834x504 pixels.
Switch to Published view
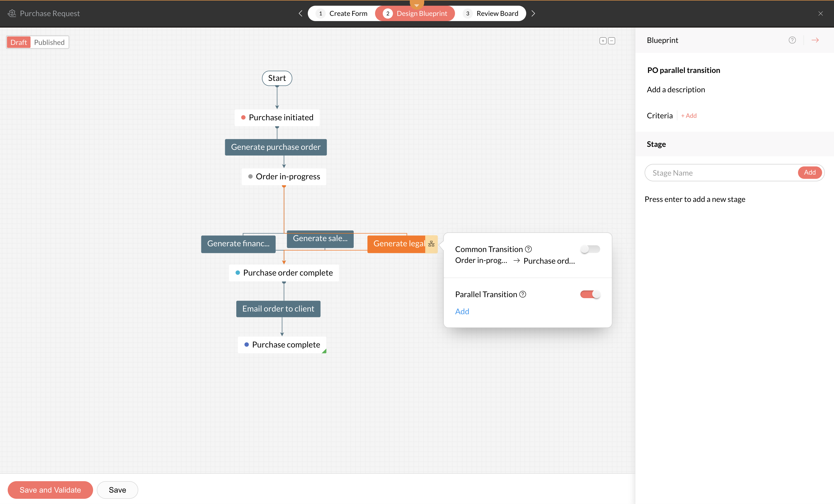(49, 42)
